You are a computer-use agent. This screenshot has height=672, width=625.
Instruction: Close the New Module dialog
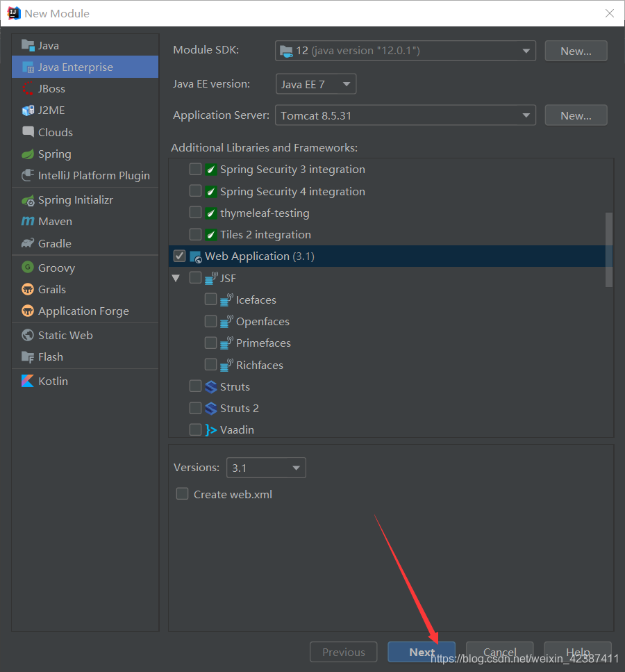[x=610, y=13]
